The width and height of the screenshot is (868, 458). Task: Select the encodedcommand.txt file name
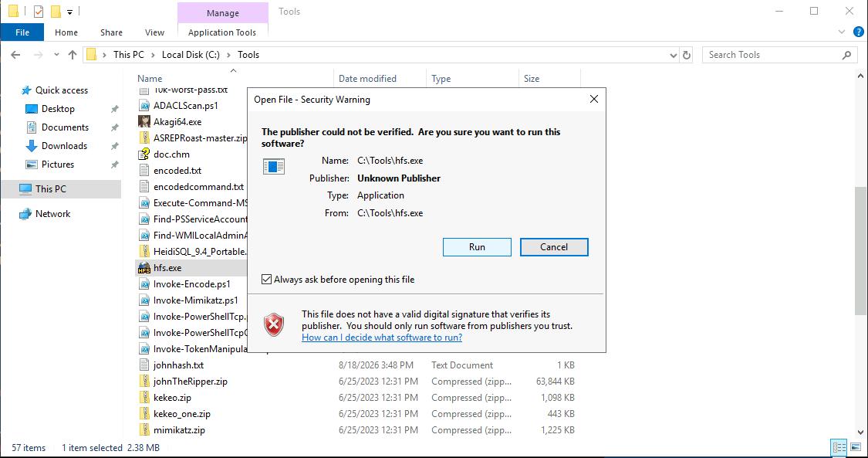pos(199,187)
